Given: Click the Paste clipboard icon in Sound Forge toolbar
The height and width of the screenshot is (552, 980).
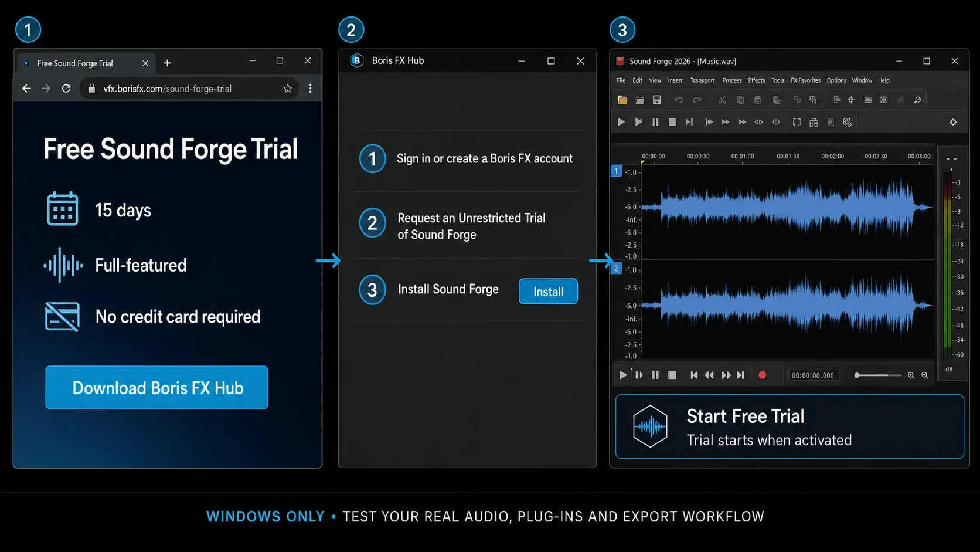Looking at the screenshot, I should (x=757, y=100).
